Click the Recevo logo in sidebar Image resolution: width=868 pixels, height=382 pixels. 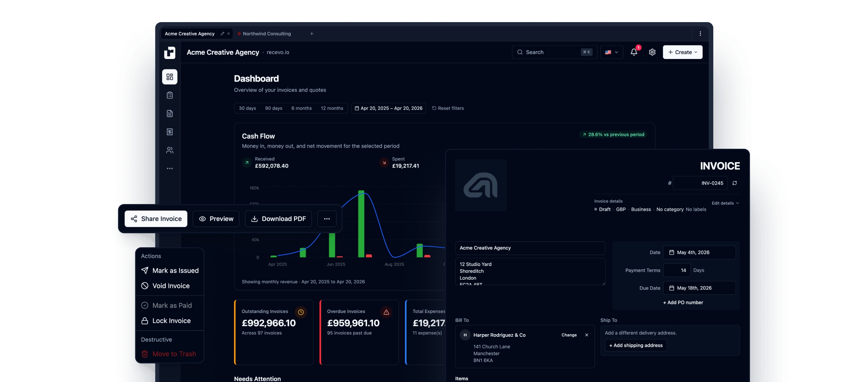coord(169,53)
